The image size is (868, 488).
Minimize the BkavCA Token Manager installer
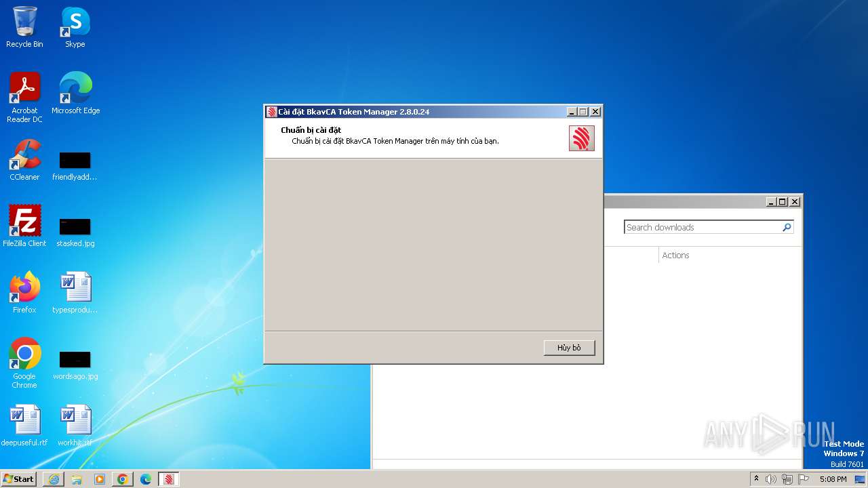pos(571,112)
